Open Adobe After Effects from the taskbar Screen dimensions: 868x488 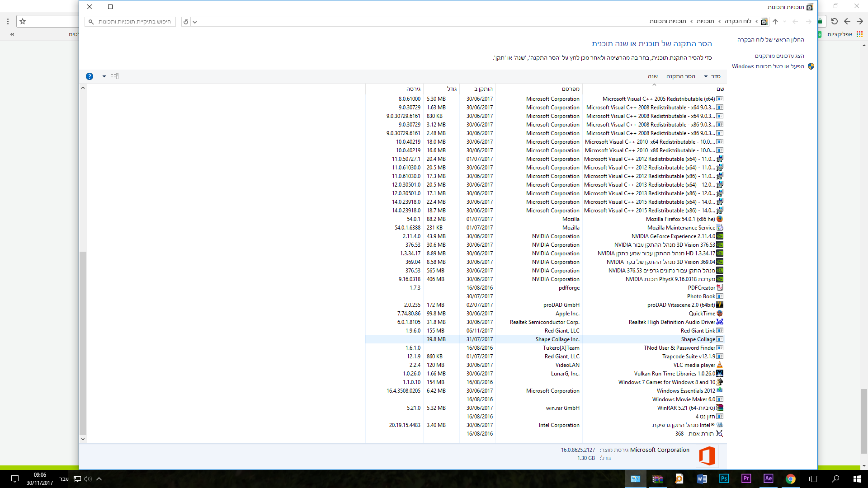(768, 479)
